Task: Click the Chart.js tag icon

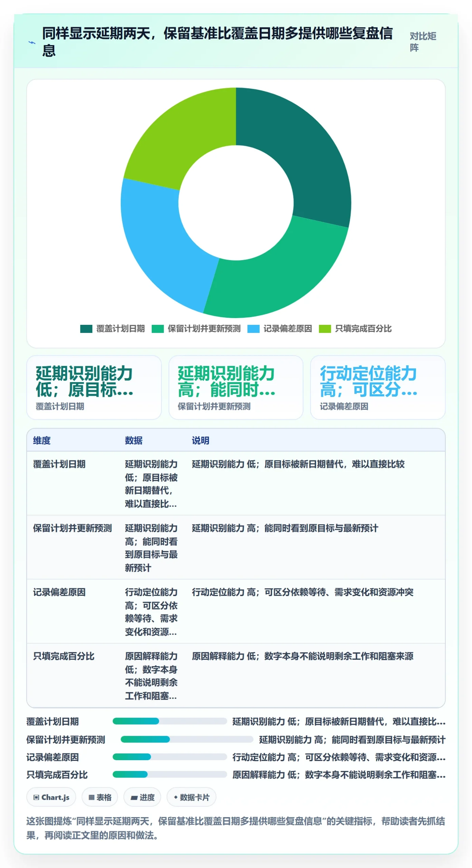Action: pos(36,797)
